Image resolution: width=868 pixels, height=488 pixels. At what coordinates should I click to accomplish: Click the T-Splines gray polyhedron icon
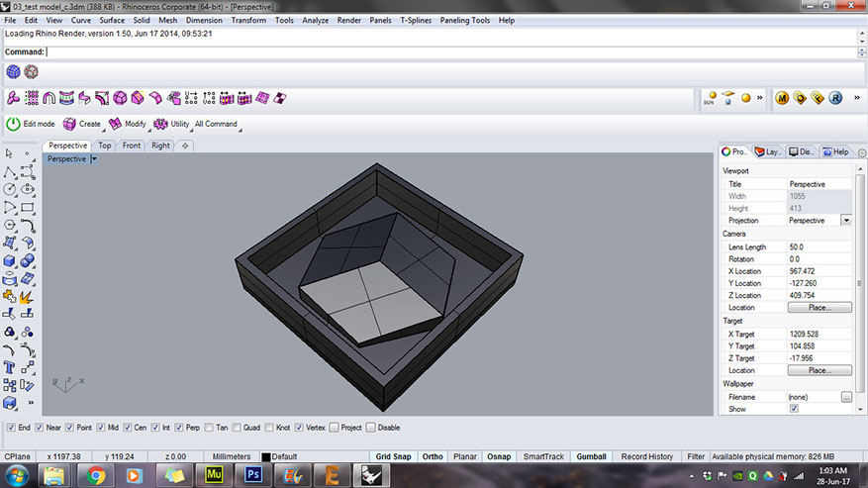pyautogui.click(x=32, y=72)
